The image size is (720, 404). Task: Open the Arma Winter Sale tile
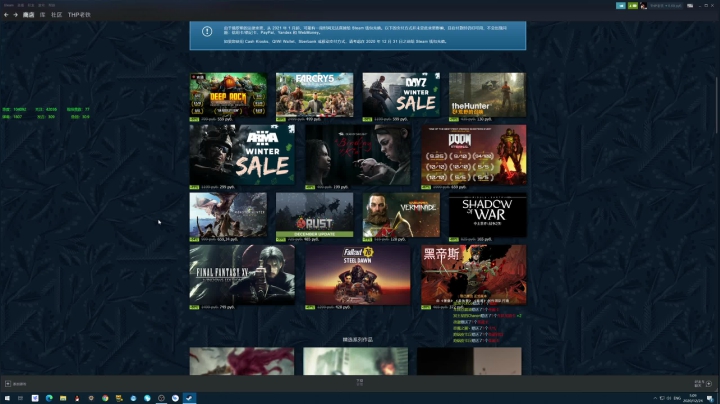pyautogui.click(x=242, y=155)
